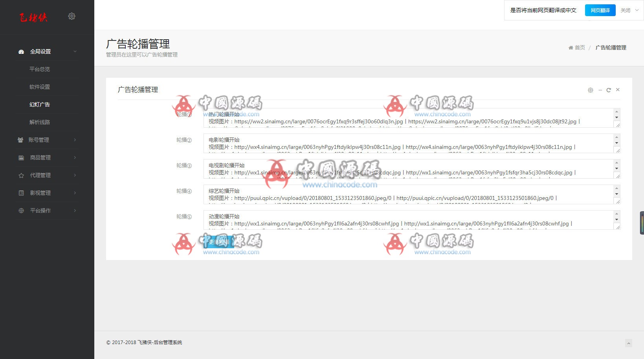The width and height of the screenshot is (644, 359).
Task: Collapse the 全局设置 menu group
Action: click(x=75, y=51)
